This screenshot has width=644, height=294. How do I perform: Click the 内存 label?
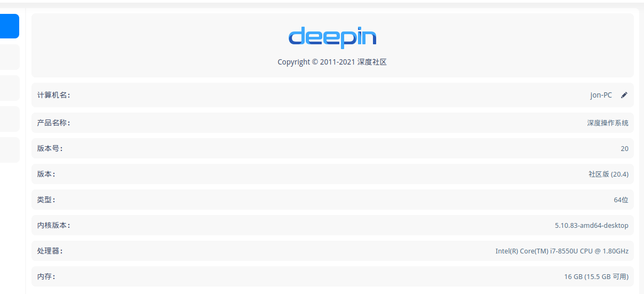tap(46, 276)
